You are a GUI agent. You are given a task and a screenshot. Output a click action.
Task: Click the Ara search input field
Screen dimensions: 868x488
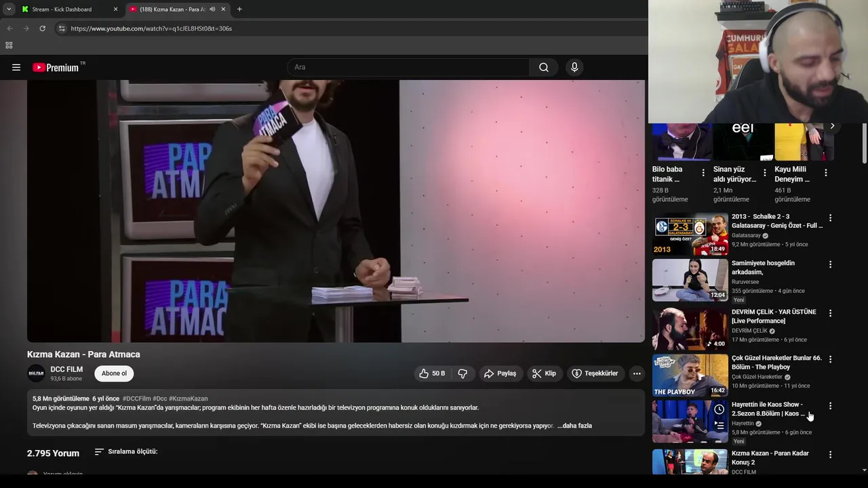409,67
